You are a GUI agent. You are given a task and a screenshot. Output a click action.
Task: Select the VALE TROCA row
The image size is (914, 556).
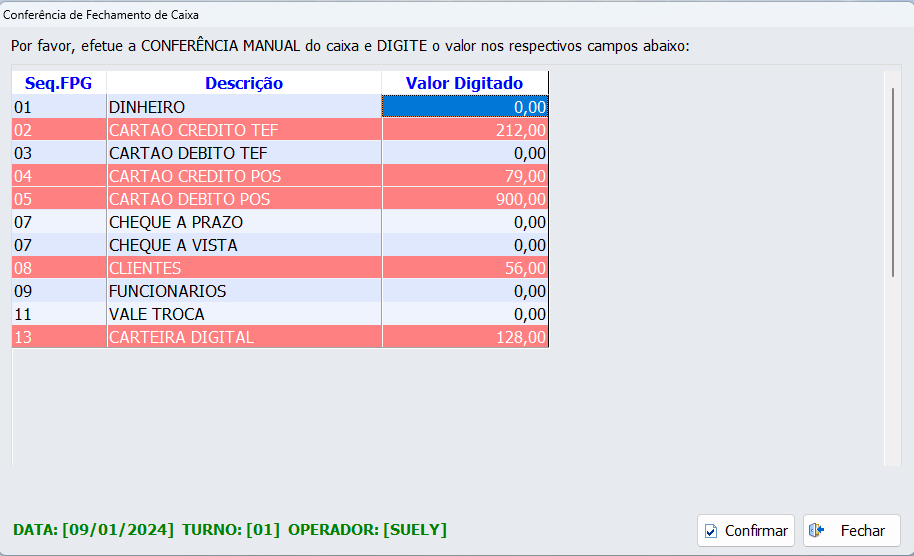(243, 314)
